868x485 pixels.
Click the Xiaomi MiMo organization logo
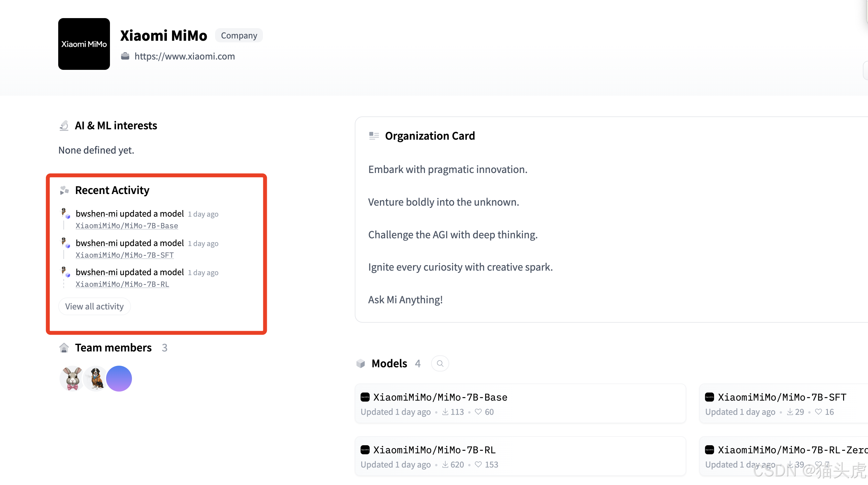pyautogui.click(x=84, y=44)
